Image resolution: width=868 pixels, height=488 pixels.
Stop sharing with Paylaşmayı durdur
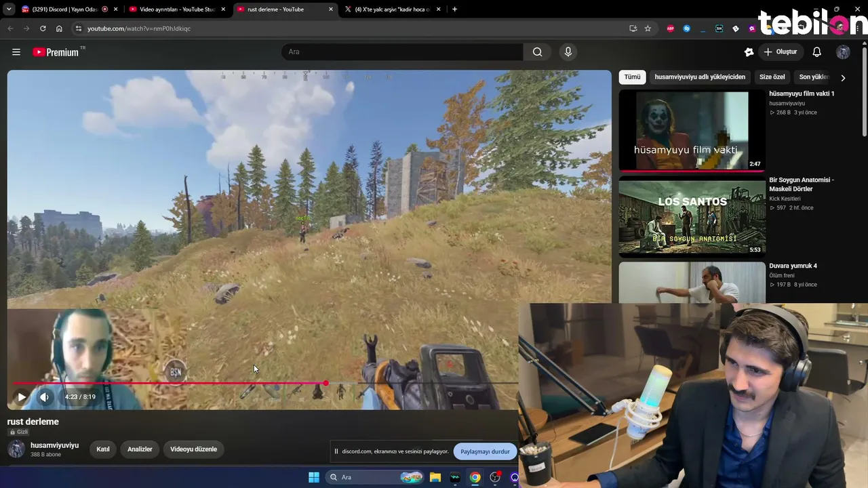(485, 451)
